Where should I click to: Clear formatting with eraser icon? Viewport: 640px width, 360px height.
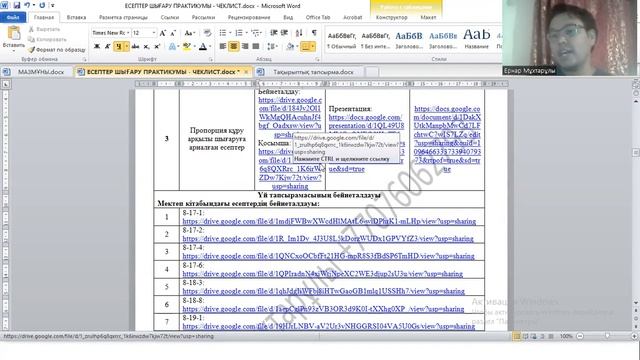207,33
